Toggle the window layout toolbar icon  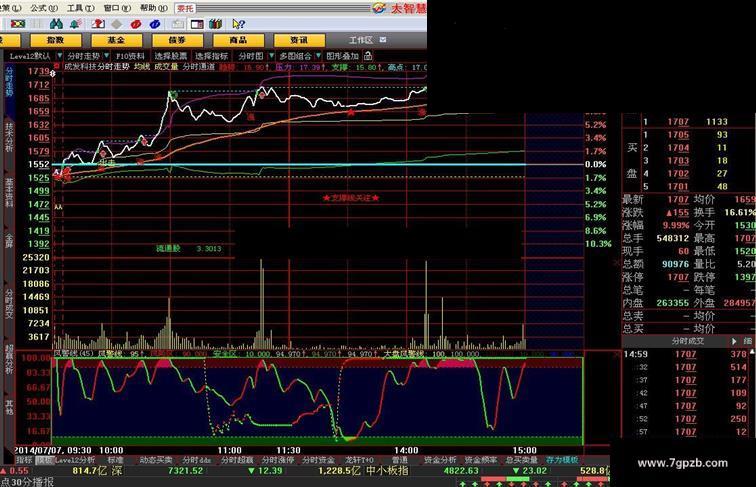tap(197, 24)
